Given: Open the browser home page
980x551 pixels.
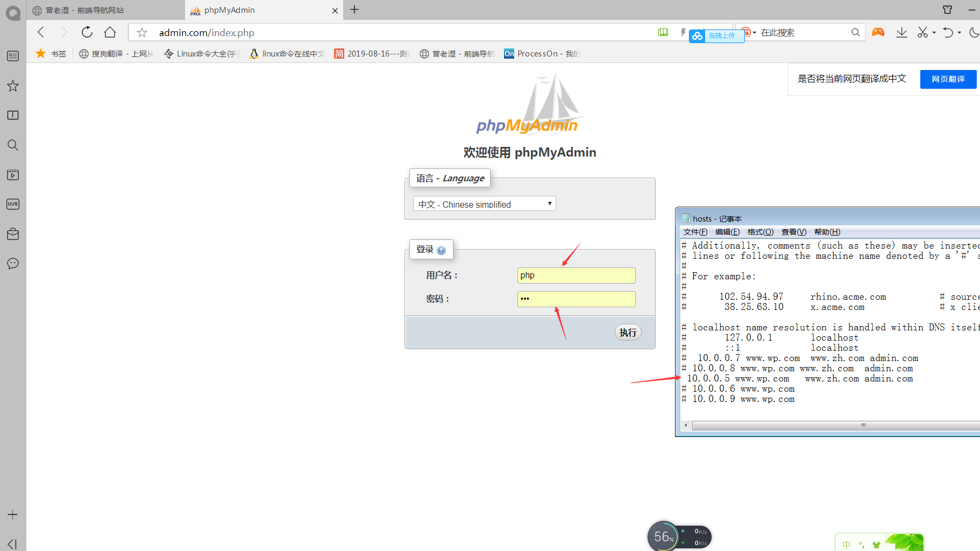Looking at the screenshot, I should pos(110,32).
